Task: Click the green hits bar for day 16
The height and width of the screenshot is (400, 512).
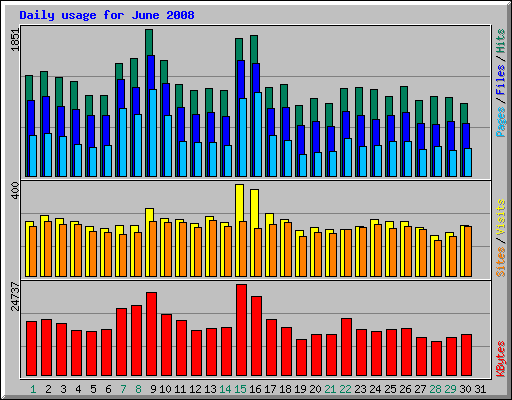Action: point(254,49)
